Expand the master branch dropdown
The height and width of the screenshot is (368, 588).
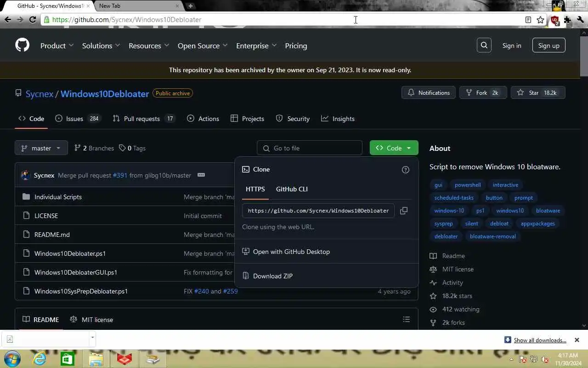click(x=41, y=148)
